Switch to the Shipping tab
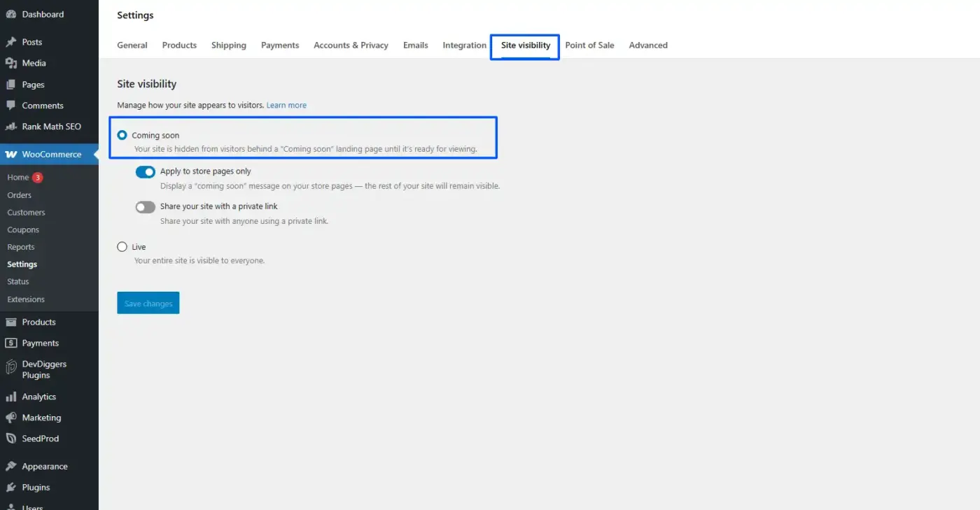 pyautogui.click(x=229, y=45)
